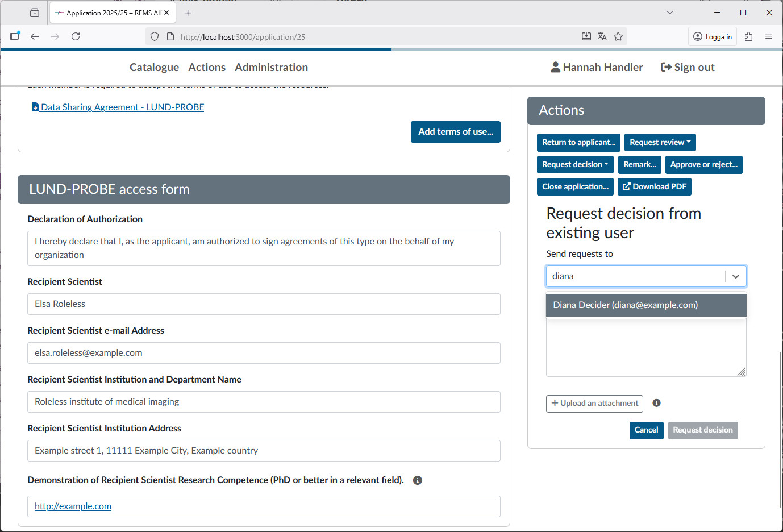Click the sign out arrow icon in header
This screenshot has height=532, width=783.
[665, 66]
